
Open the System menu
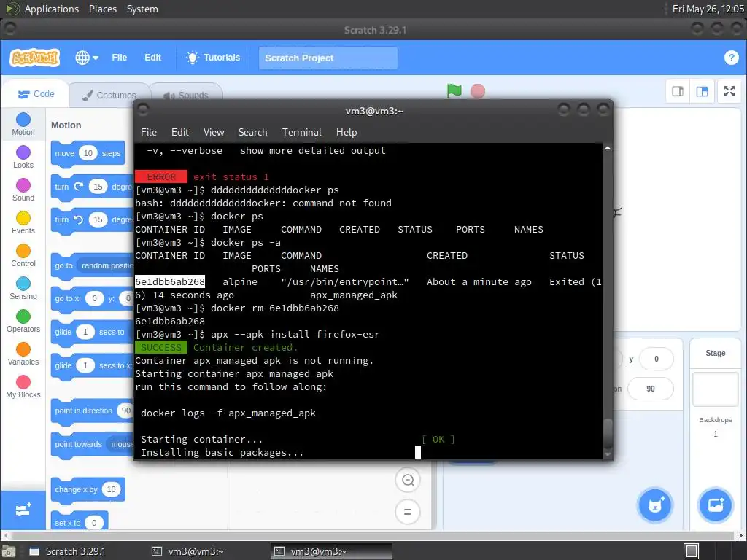(142, 9)
